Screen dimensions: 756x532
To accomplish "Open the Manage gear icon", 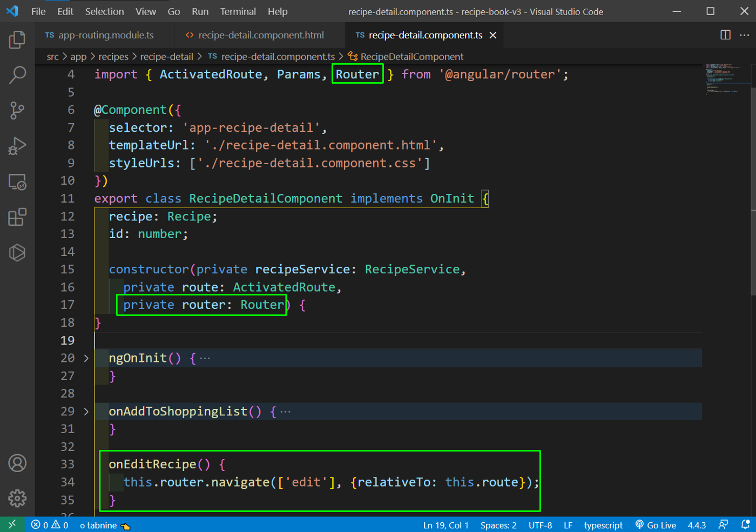I will coord(17,499).
